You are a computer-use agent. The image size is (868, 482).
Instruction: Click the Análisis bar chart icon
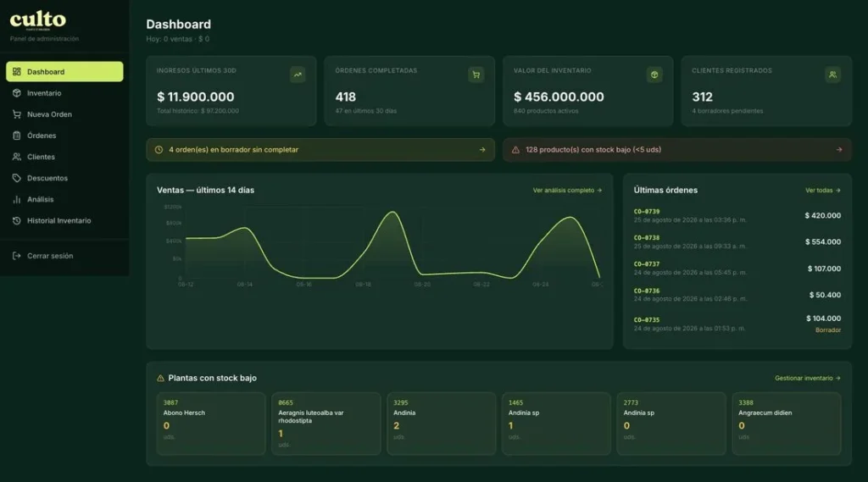pos(17,199)
